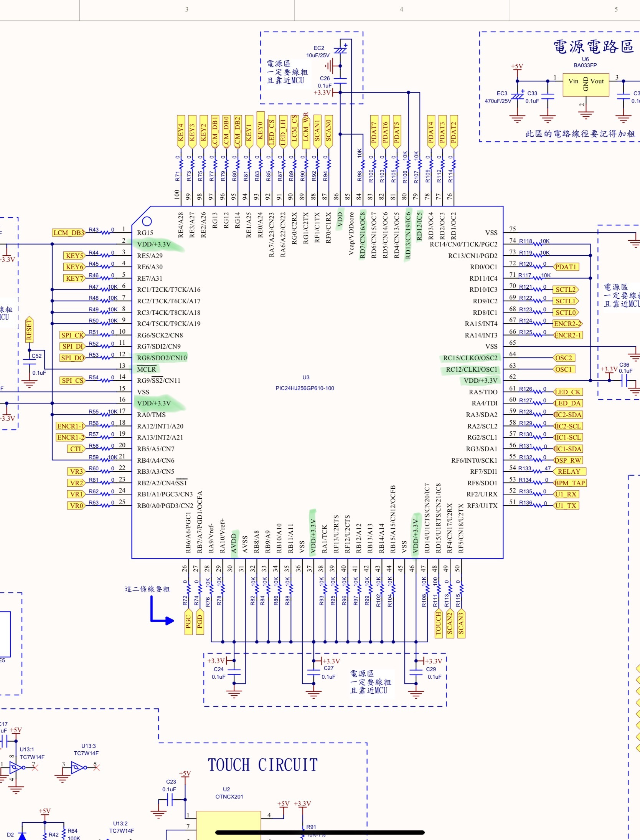
Task: Select the SPI_CK net label
Action: (72, 335)
